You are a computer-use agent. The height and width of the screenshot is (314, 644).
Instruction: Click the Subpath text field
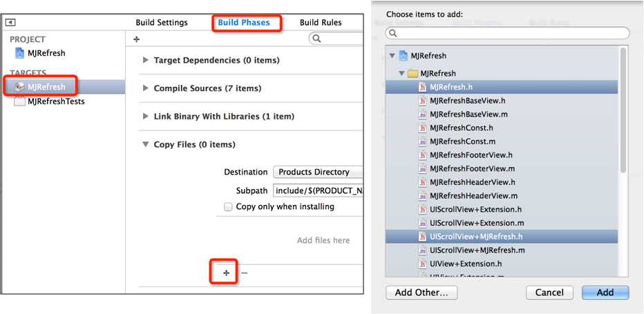pyautogui.click(x=318, y=191)
